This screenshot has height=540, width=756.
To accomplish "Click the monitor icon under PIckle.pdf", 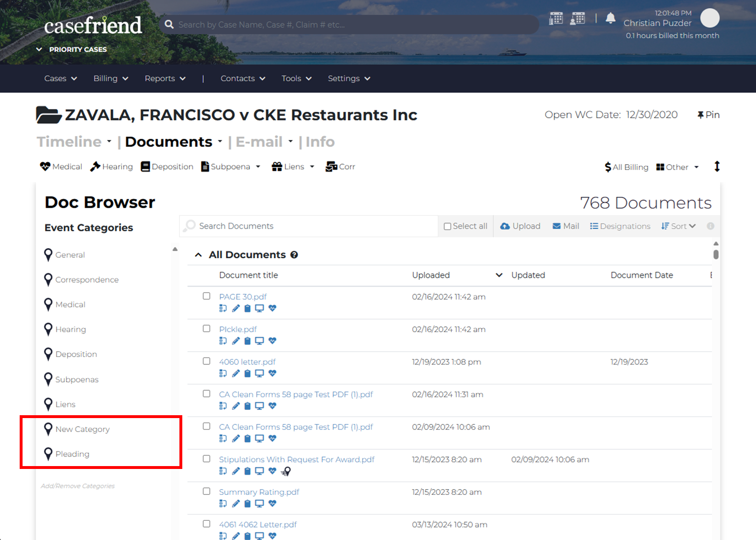I will coord(260,341).
